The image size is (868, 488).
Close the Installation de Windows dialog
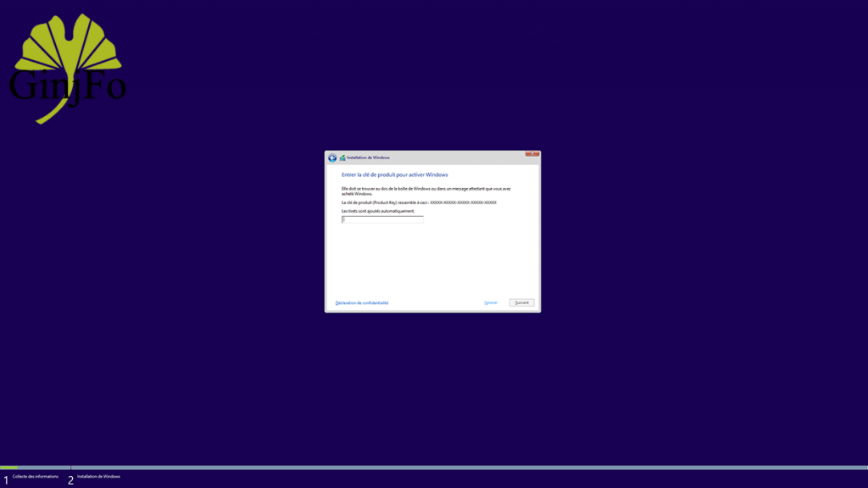[x=532, y=154]
